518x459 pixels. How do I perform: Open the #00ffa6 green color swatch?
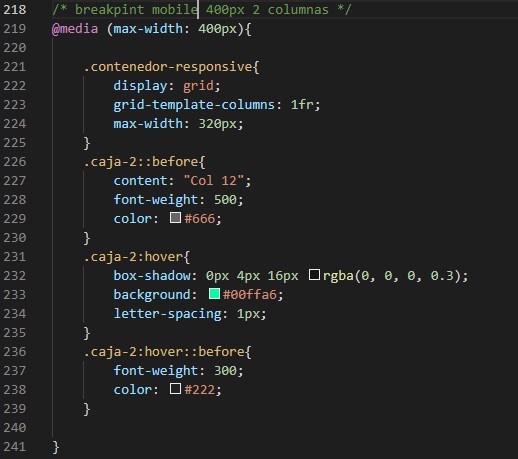pyautogui.click(x=214, y=294)
